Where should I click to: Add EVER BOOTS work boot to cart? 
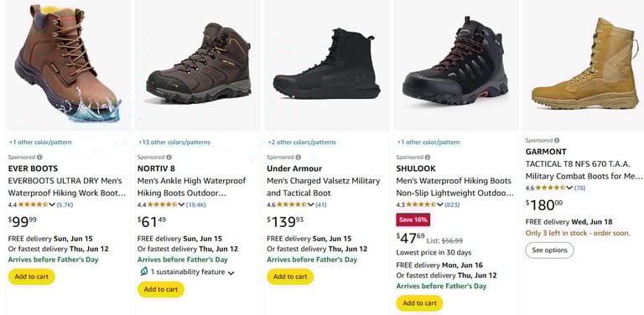point(32,276)
